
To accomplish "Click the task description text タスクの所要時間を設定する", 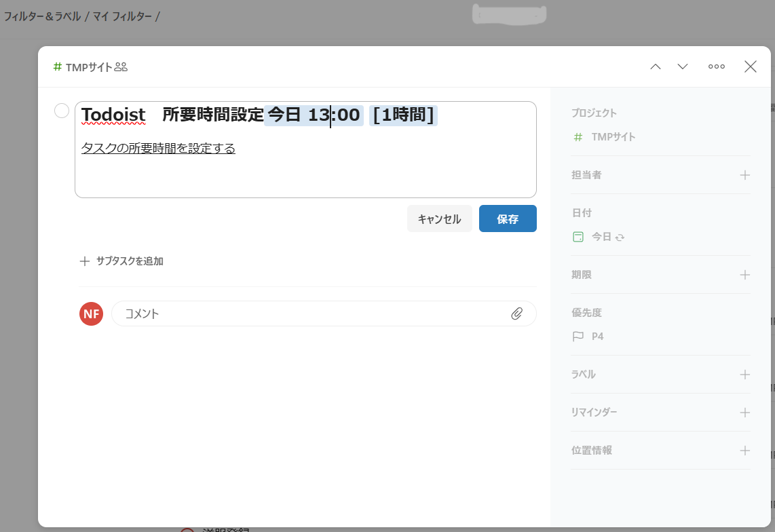I will tap(158, 149).
